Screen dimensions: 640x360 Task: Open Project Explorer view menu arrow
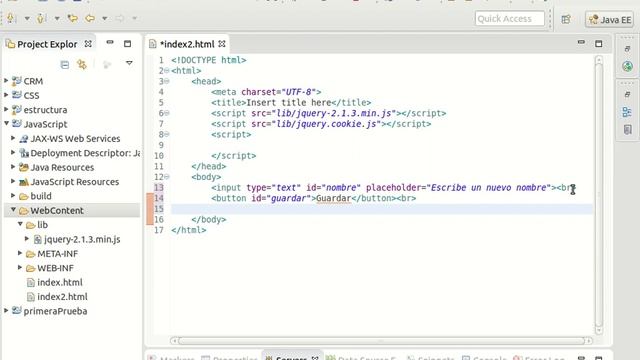[x=129, y=63]
